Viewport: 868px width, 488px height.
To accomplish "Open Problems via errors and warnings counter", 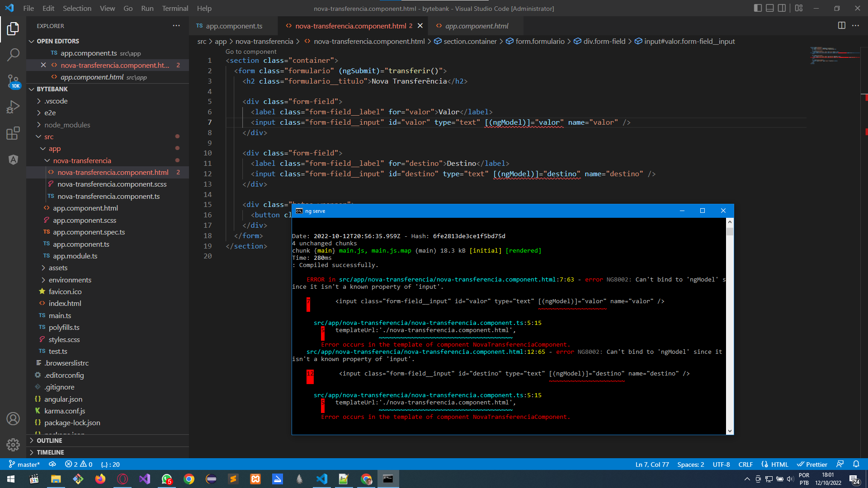I will click(x=79, y=465).
